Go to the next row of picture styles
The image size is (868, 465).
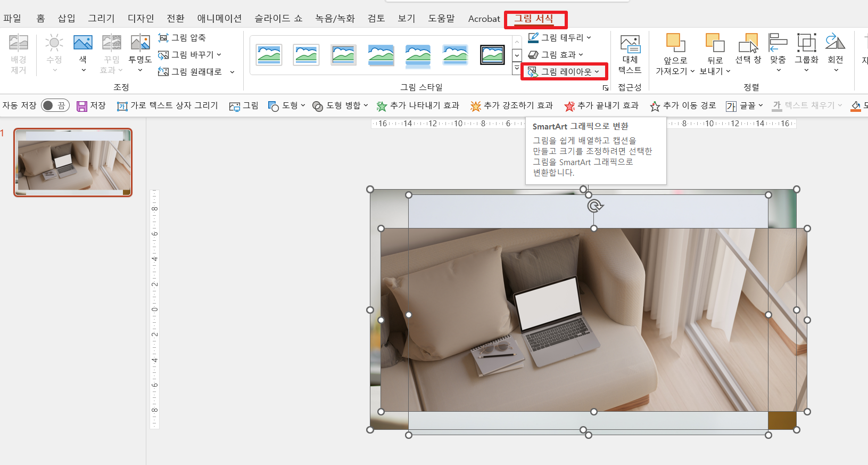(x=517, y=55)
